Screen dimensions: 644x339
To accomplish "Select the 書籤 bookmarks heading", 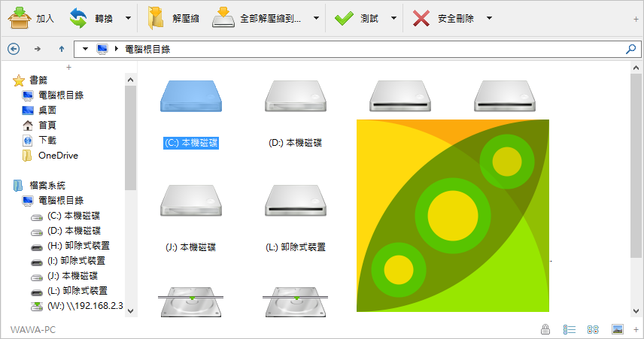I will 38,80.
